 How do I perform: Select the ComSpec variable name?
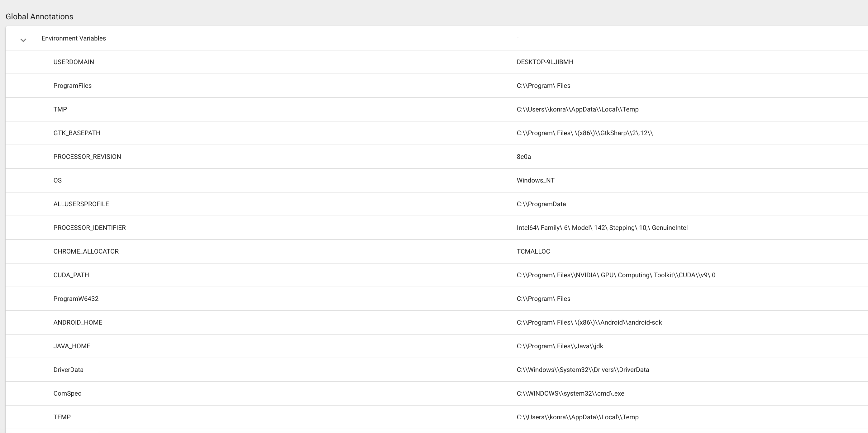point(67,393)
